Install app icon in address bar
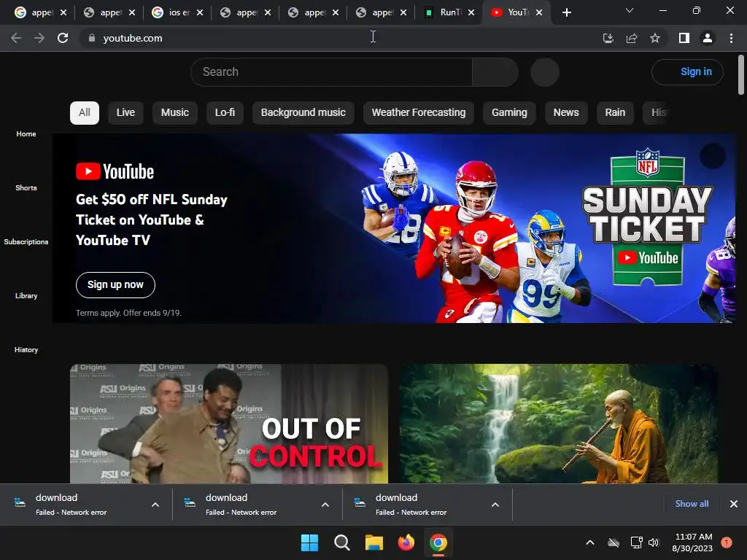Image resolution: width=747 pixels, height=560 pixels. (x=608, y=38)
